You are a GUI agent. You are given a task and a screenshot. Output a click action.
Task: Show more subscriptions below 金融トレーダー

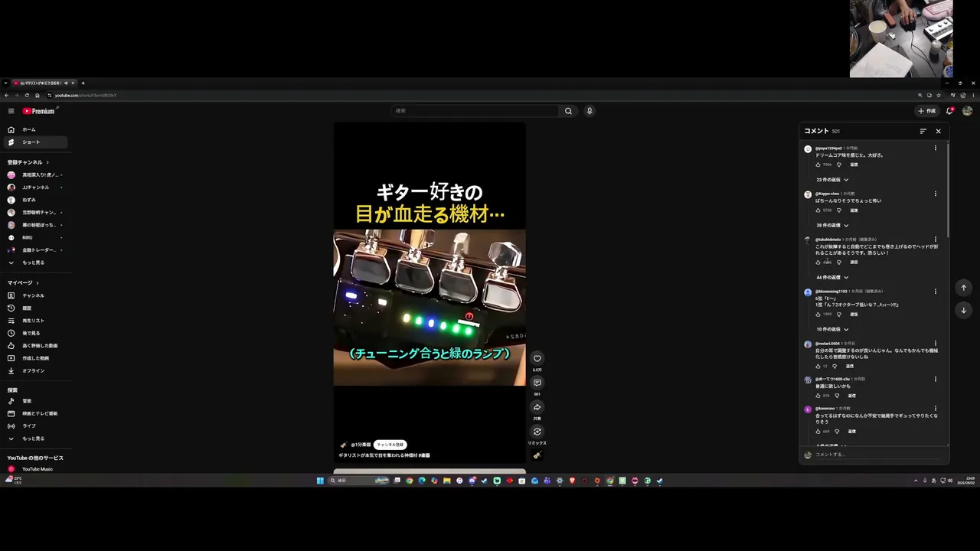(37, 262)
